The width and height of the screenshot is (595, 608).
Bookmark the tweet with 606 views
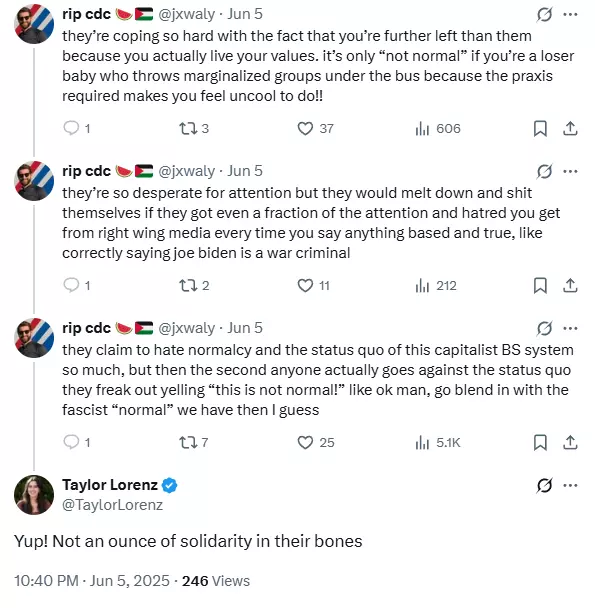(x=540, y=128)
